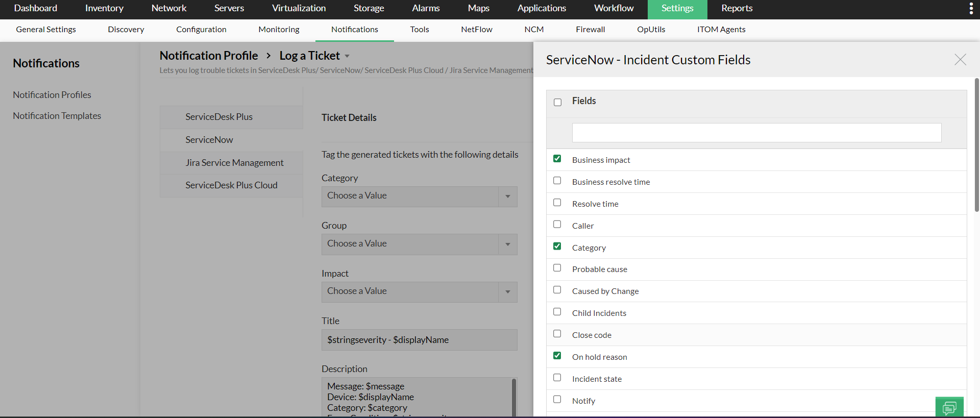Open the OpUtils tab

pos(651,30)
